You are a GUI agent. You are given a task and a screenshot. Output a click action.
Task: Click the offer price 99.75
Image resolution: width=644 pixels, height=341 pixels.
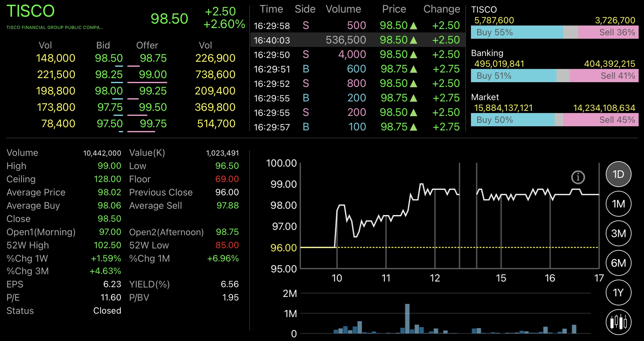(153, 124)
